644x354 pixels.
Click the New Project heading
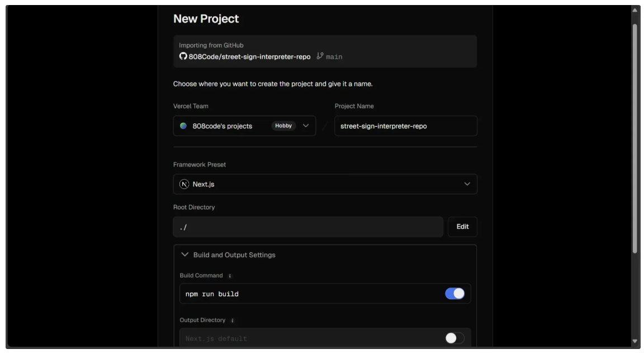pos(206,19)
